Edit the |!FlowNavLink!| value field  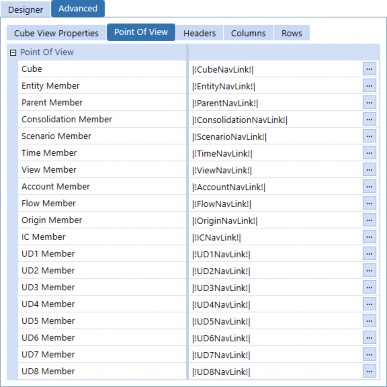pyautogui.click(x=276, y=203)
